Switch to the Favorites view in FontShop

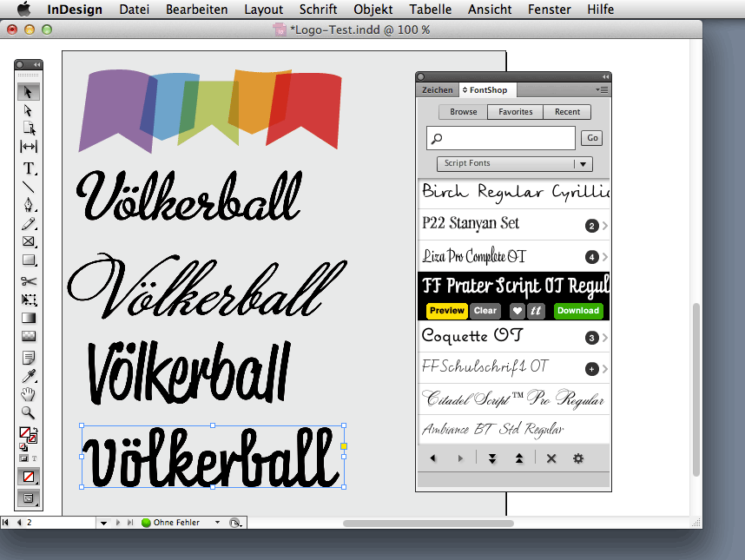[x=515, y=112]
